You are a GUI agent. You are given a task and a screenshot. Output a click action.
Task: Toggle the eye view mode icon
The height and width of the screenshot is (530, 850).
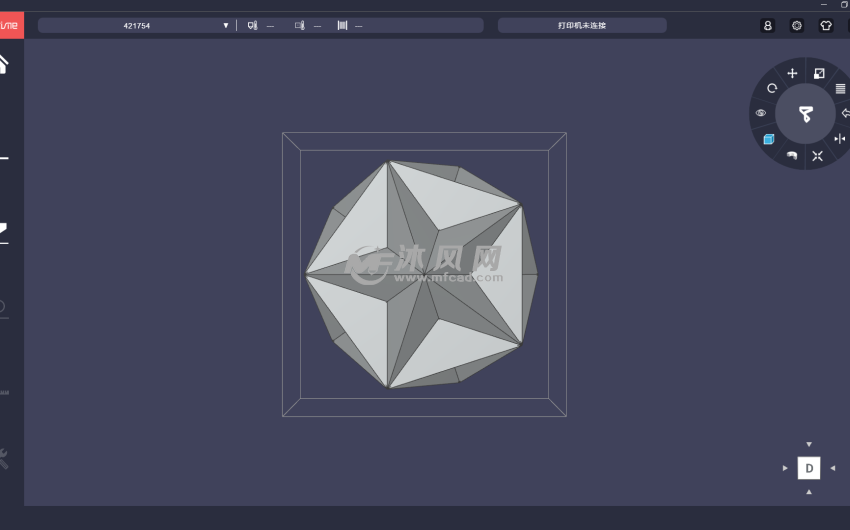click(x=761, y=113)
